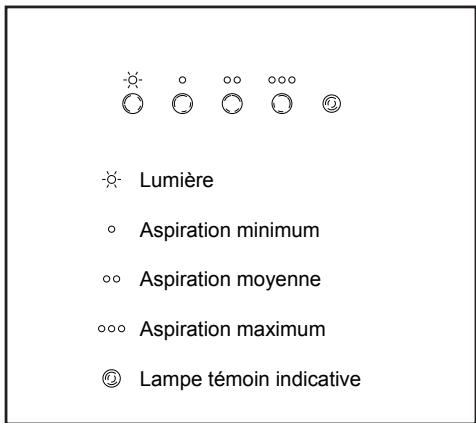Select the Lampe témoin indicative label
This screenshot has height=423, width=476.
250,379
